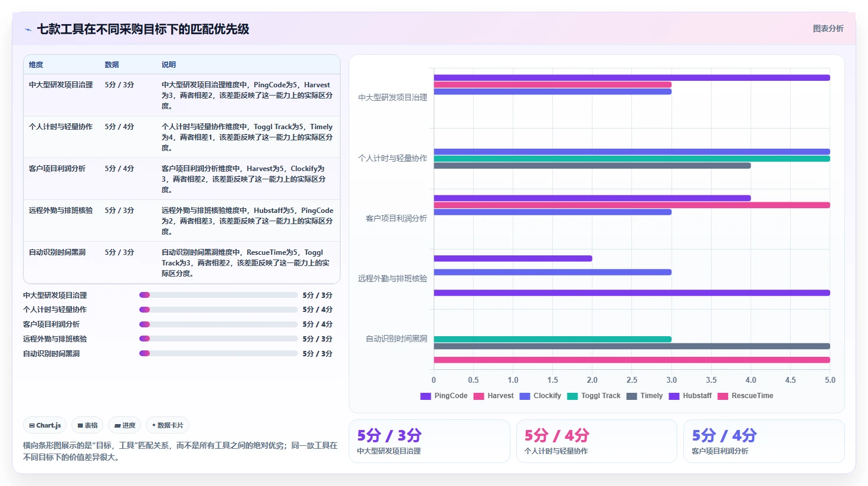868x486 pixels.
Task: Click the chart icon beside the title
Action: tap(28, 29)
